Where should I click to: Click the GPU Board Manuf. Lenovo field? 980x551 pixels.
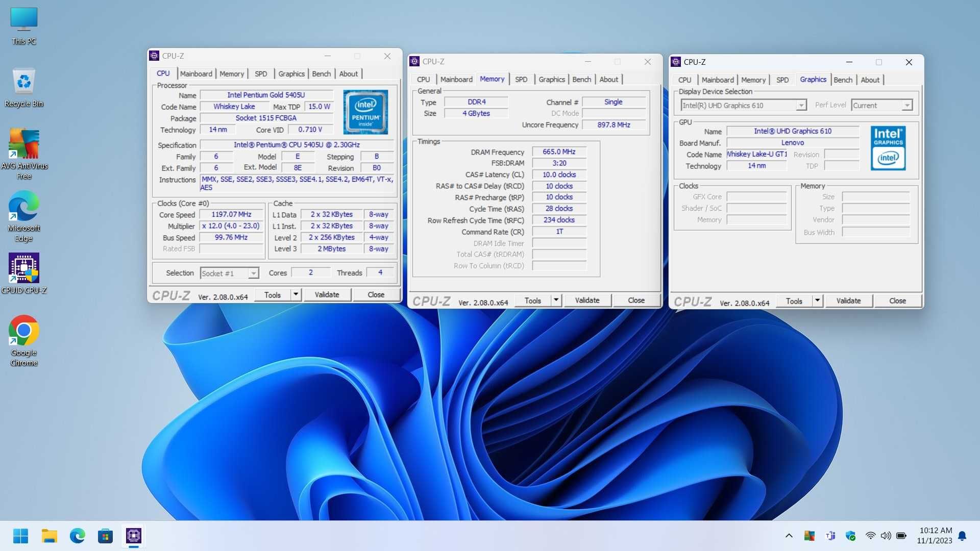pyautogui.click(x=793, y=143)
